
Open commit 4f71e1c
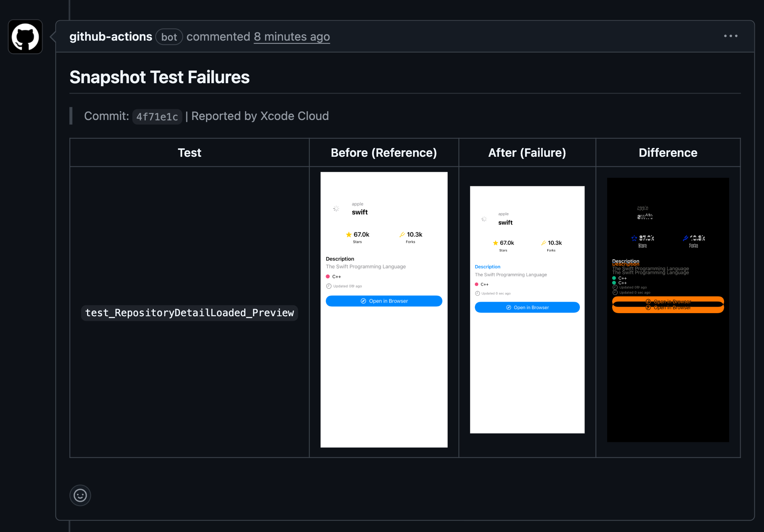click(157, 117)
